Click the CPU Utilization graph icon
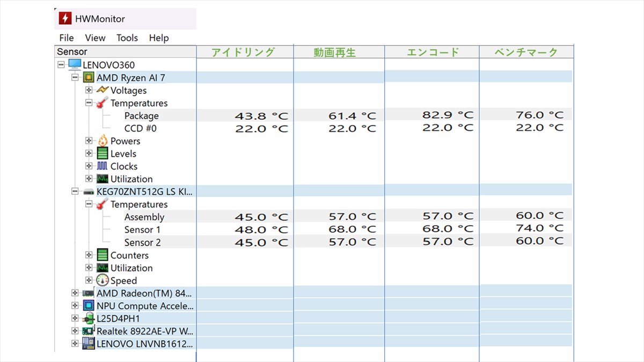 (103, 179)
